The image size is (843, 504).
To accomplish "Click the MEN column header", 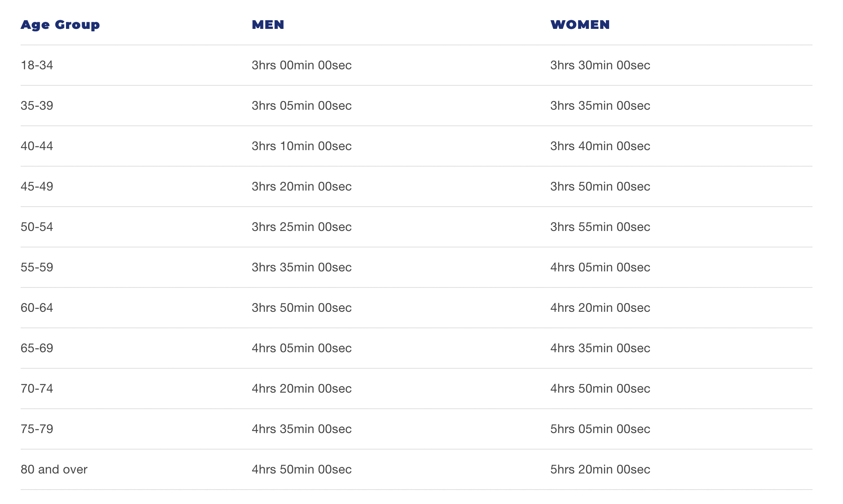I will [268, 25].
